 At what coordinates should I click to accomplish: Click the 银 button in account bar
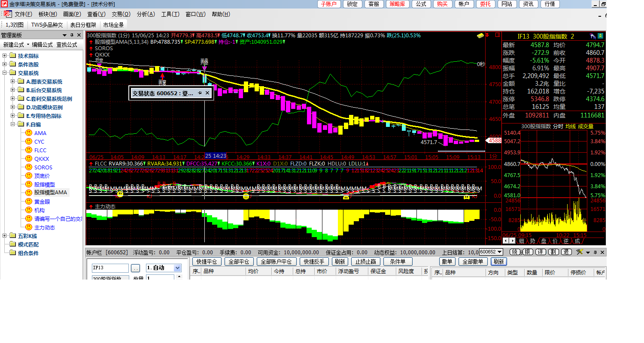point(528,252)
